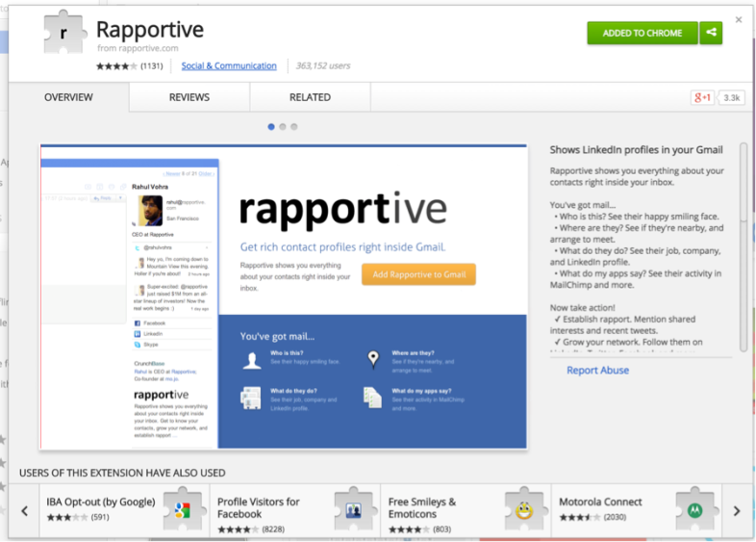
Task: Click the Report Abuse link
Action: (x=597, y=371)
